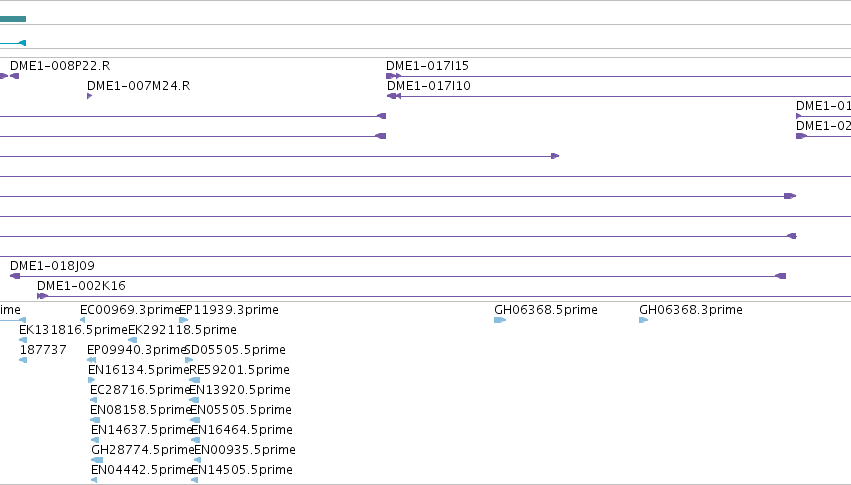Viewport: 851px width, 485px height.
Task: Click the 187737 feature label
Action: pyautogui.click(x=43, y=350)
